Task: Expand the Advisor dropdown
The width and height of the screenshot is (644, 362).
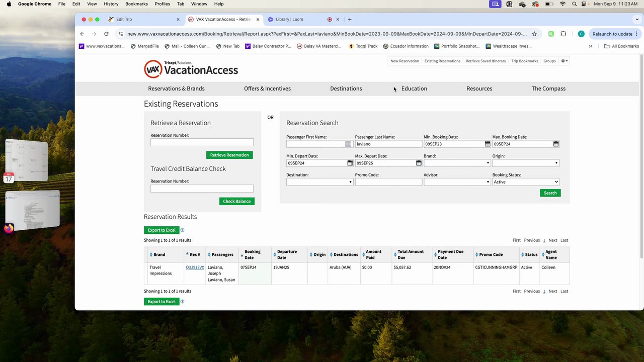Action: [457, 182]
